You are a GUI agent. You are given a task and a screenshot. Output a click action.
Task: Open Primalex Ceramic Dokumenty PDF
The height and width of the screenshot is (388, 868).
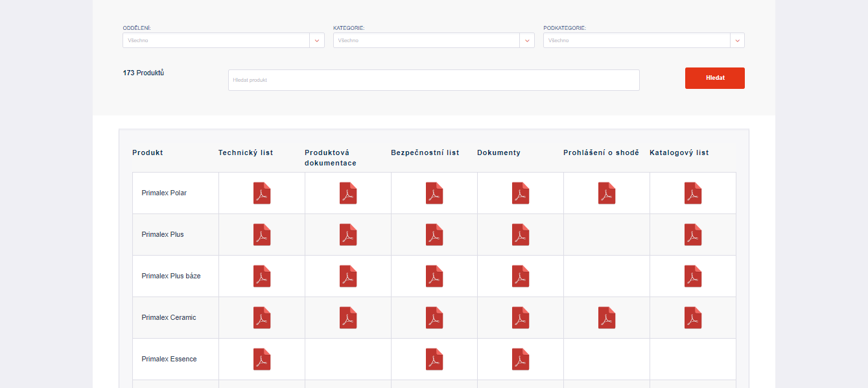point(521,318)
